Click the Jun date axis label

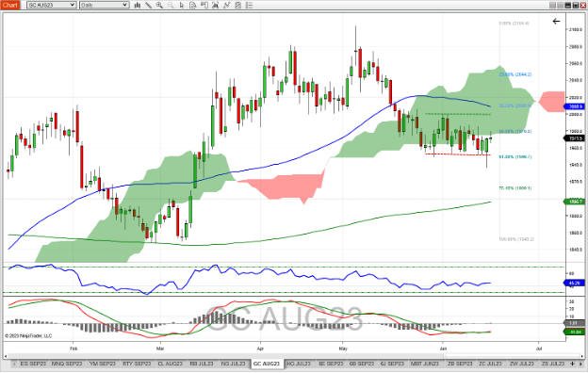443,349
